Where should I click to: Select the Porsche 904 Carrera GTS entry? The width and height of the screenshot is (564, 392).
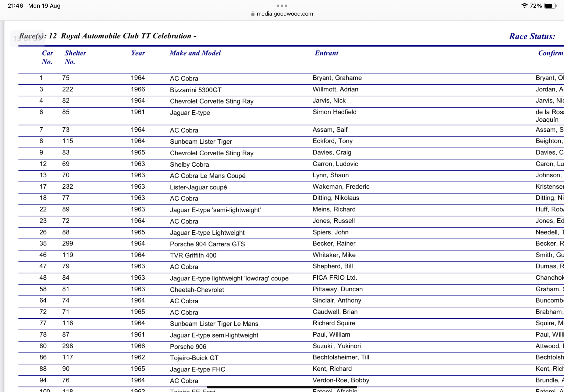pos(207,244)
